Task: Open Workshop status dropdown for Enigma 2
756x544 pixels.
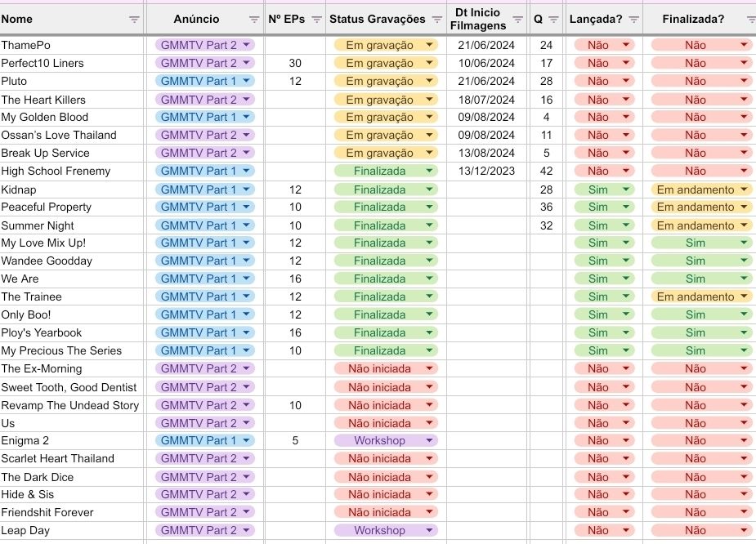Action: [429, 440]
